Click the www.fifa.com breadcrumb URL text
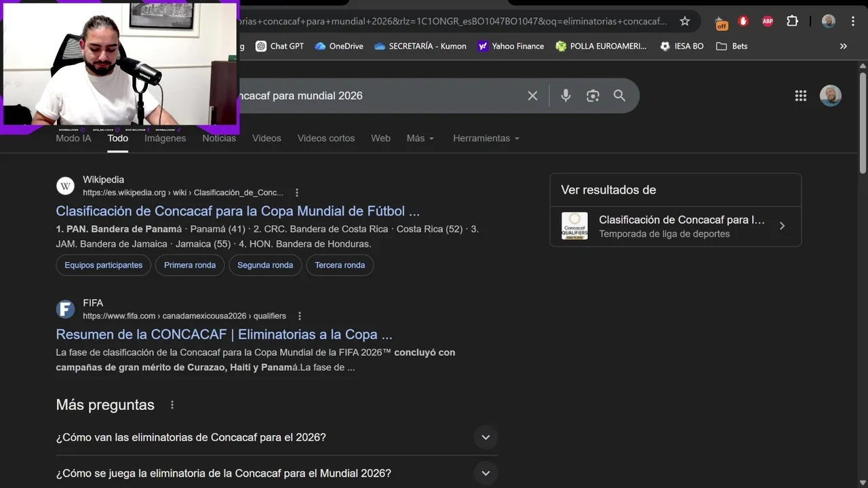868x488 pixels. (x=184, y=316)
